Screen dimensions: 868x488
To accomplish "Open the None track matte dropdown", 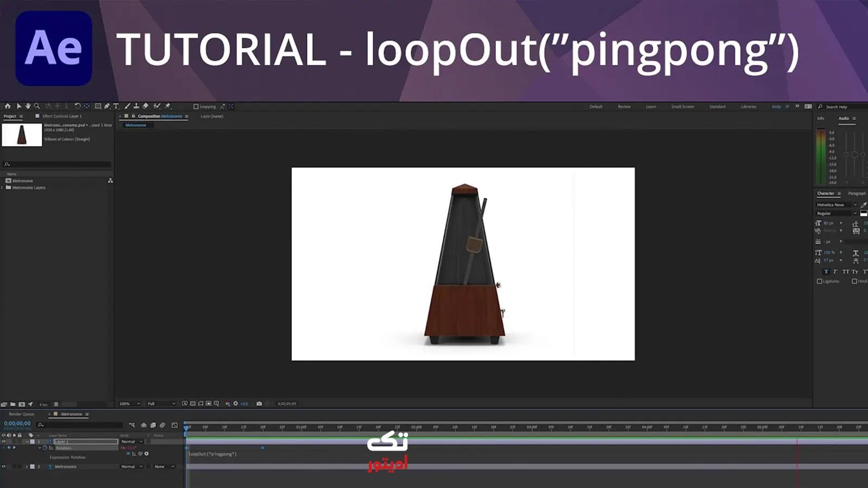I will coord(164,466).
